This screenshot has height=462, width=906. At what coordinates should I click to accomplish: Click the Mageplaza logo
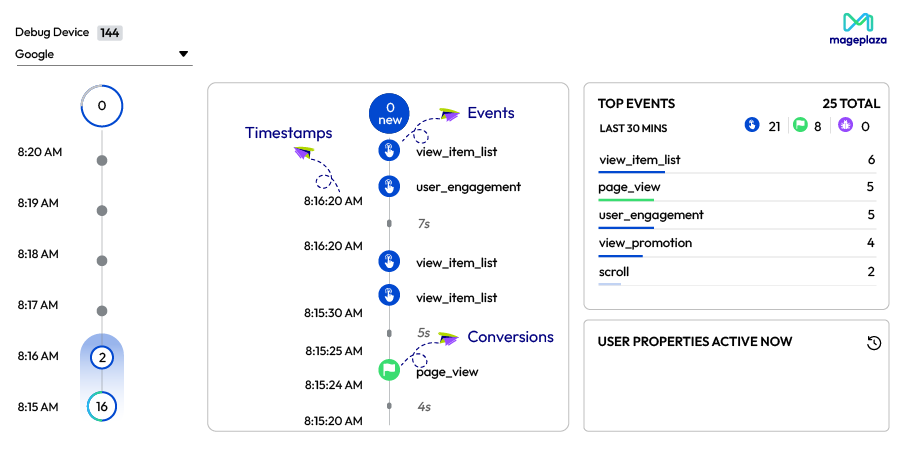[x=857, y=30]
